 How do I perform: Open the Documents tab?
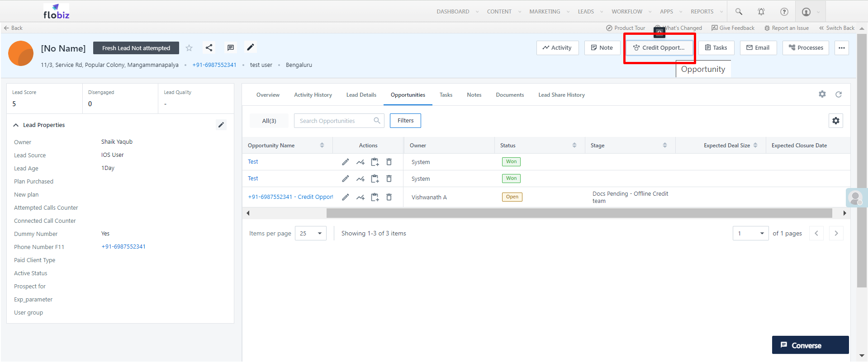pyautogui.click(x=510, y=95)
